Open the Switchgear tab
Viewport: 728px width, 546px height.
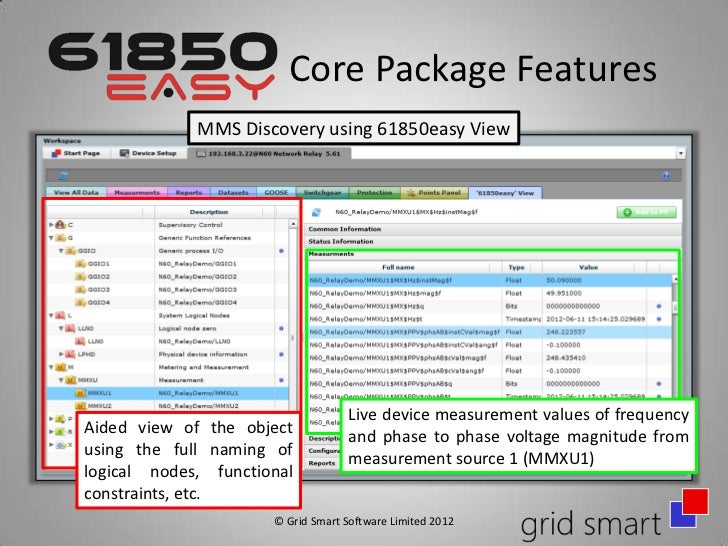pyautogui.click(x=322, y=192)
